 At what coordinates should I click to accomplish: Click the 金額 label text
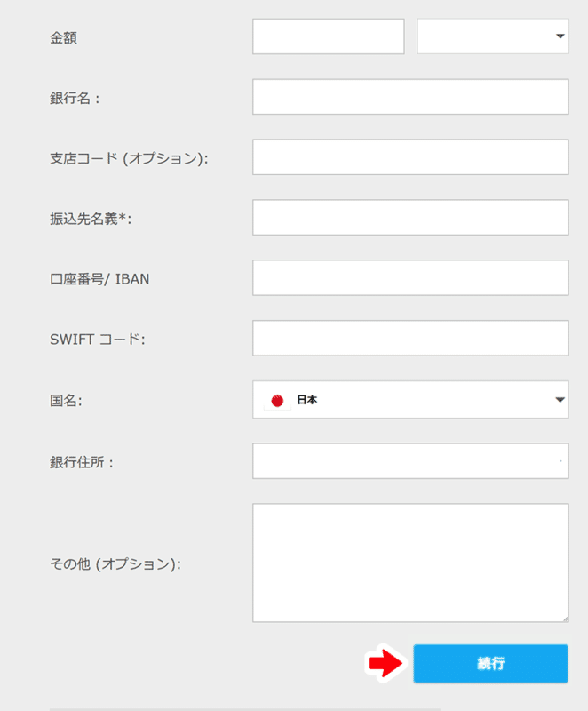63,37
